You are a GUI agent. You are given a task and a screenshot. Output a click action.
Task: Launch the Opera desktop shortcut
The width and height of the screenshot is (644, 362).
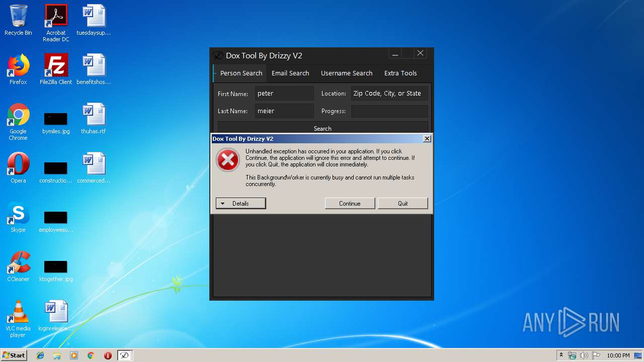18,168
